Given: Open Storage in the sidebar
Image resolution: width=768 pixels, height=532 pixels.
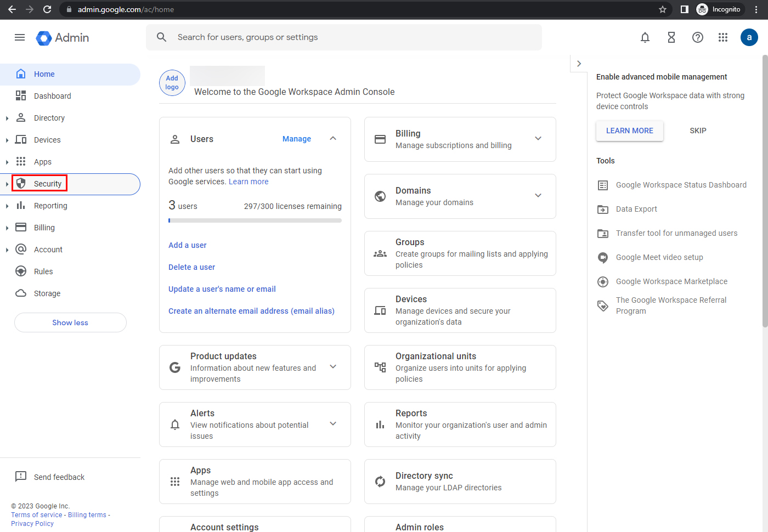Looking at the screenshot, I should [70, 293].
